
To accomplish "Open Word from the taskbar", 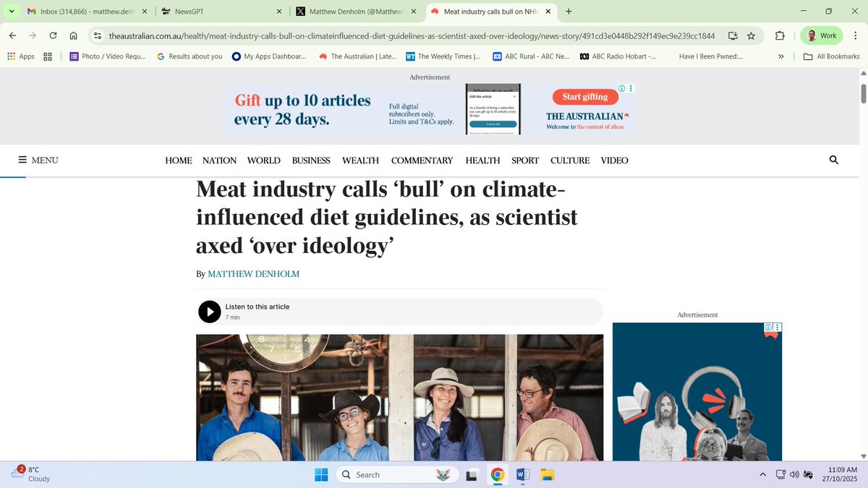I will click(522, 474).
